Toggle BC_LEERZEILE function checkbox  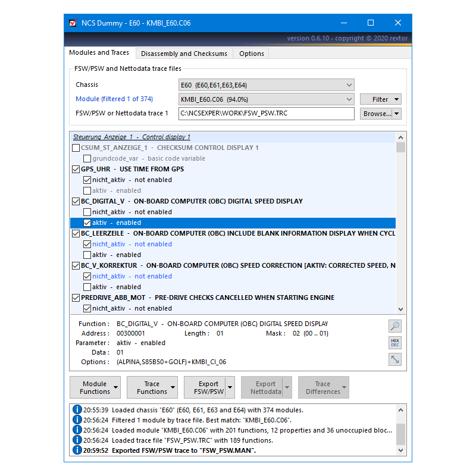click(x=76, y=233)
